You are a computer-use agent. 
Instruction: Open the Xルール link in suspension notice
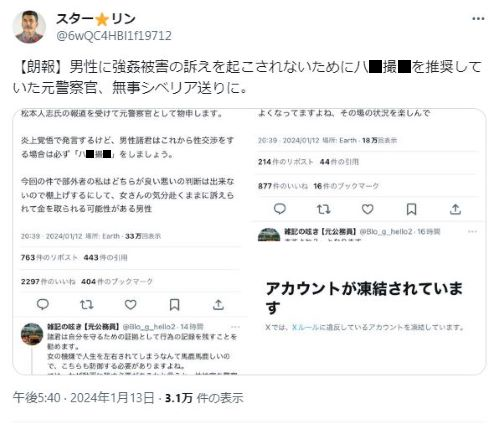[305, 327]
